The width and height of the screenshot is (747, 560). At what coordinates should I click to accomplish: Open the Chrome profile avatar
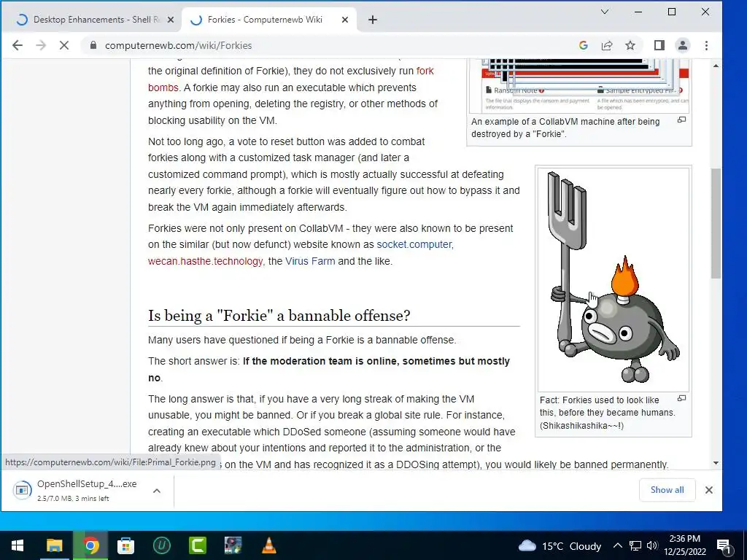[683, 45]
